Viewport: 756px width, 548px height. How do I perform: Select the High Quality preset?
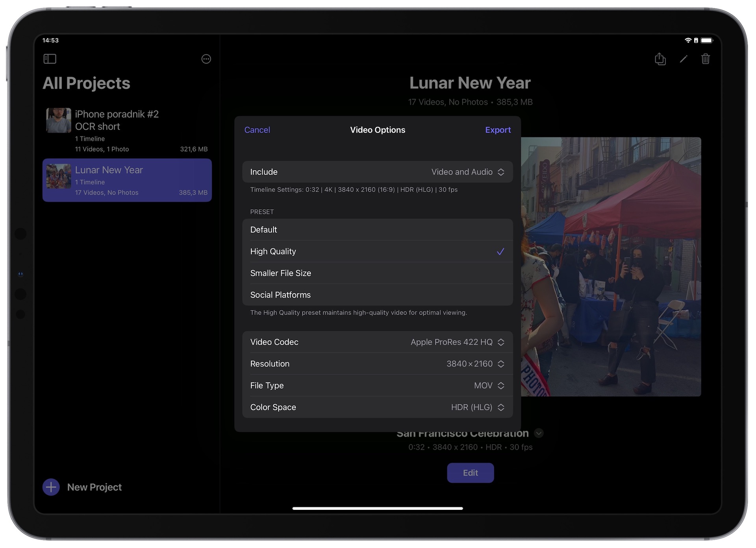(x=377, y=251)
